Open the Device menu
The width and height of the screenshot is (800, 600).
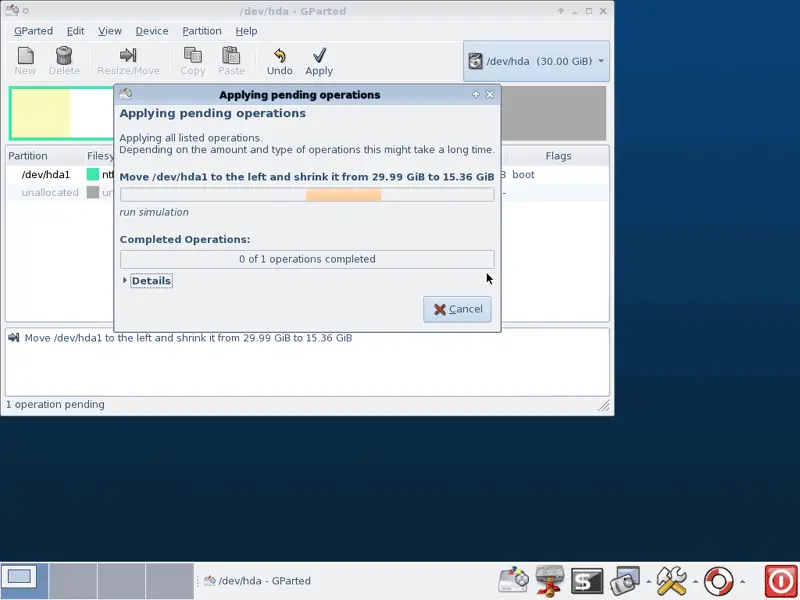pyautogui.click(x=152, y=31)
